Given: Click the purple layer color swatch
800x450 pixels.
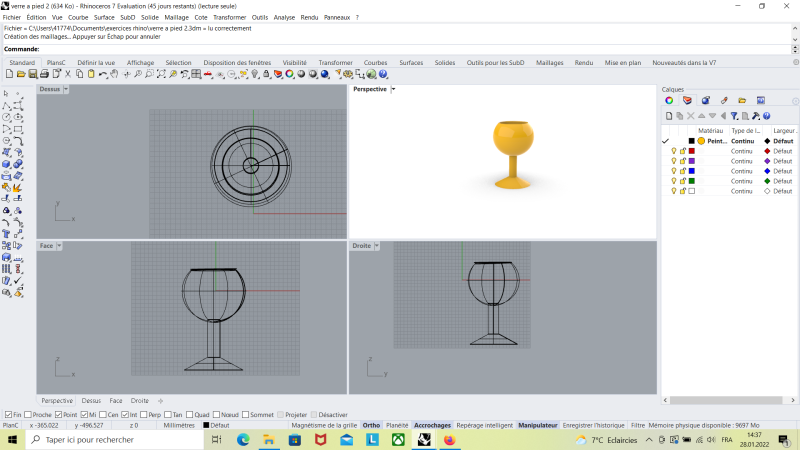Looking at the screenshot, I should click(x=691, y=161).
